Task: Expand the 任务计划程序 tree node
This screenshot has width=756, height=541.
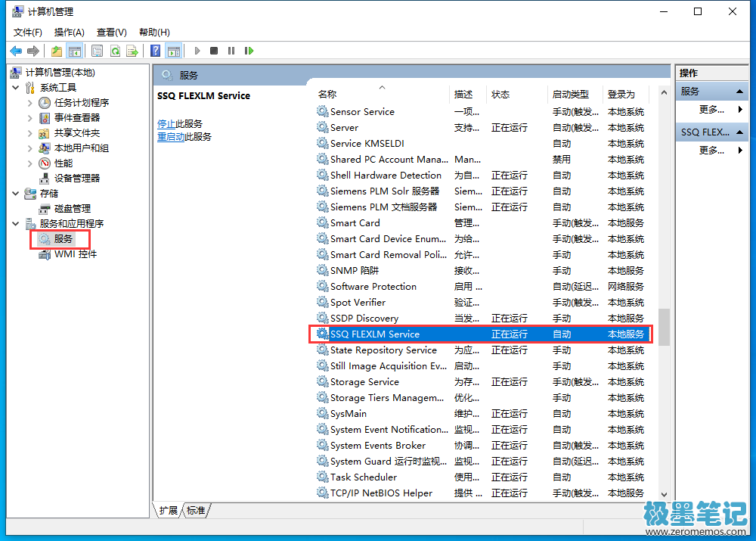Action: click(x=30, y=103)
